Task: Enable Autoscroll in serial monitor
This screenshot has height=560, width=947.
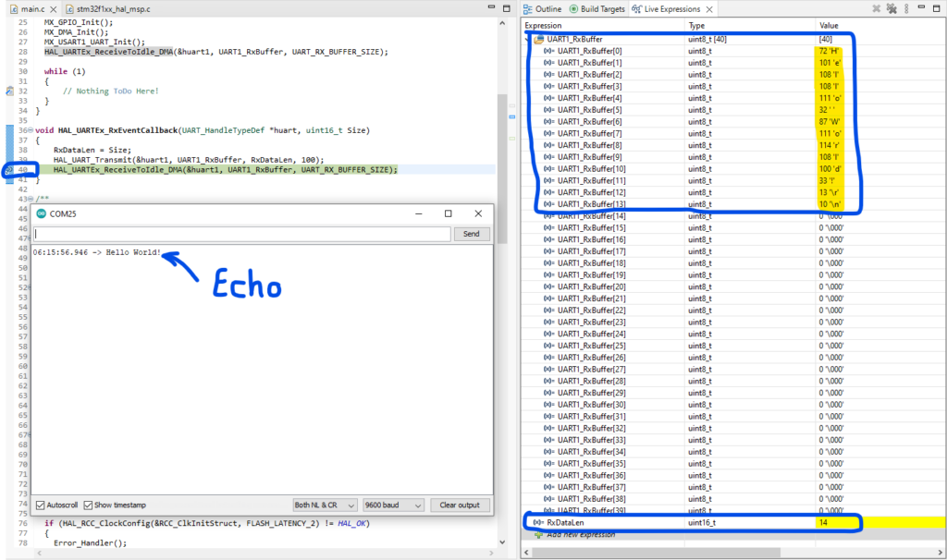Action: [40, 505]
